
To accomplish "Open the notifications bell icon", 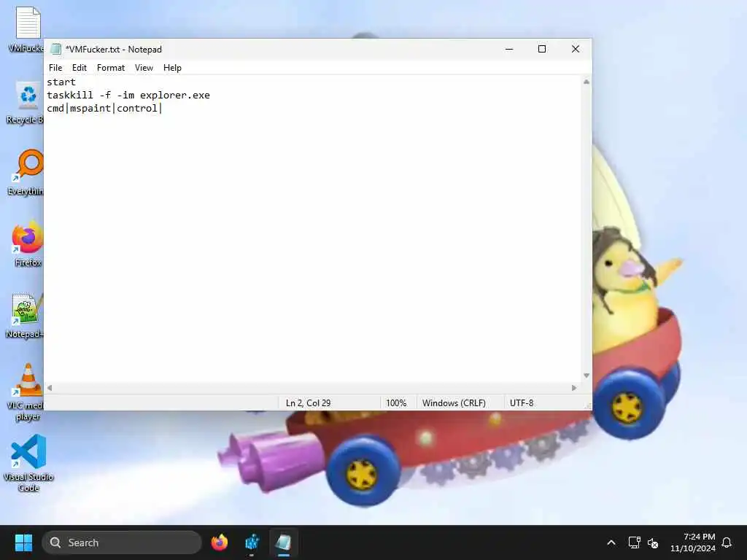I will (x=727, y=542).
